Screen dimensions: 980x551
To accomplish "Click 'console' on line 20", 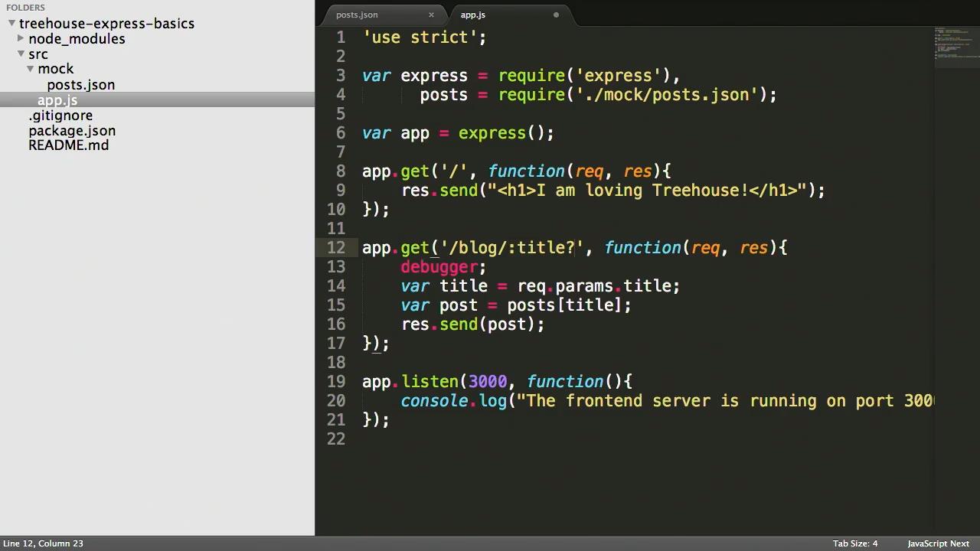I will [x=434, y=401].
